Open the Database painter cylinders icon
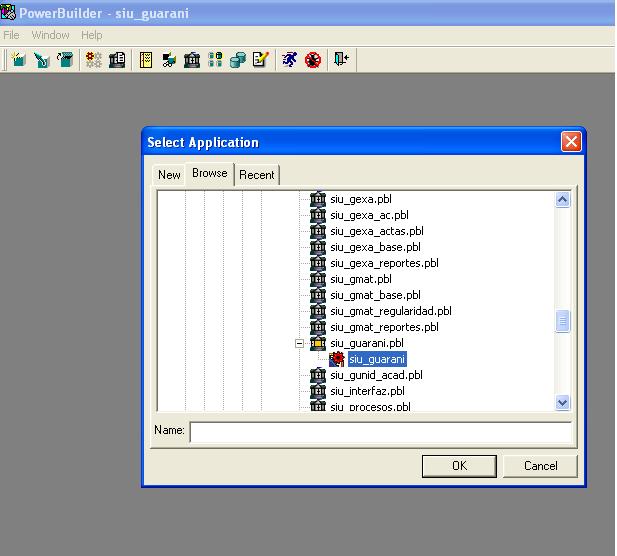 click(238, 60)
